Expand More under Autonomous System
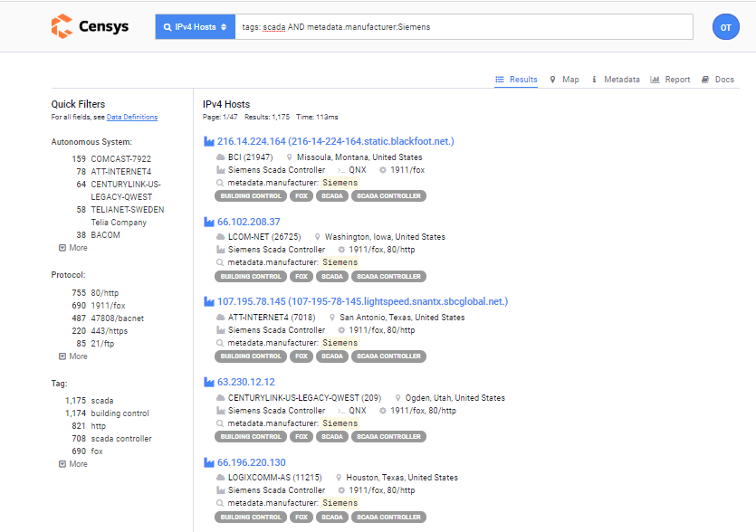 coord(73,248)
